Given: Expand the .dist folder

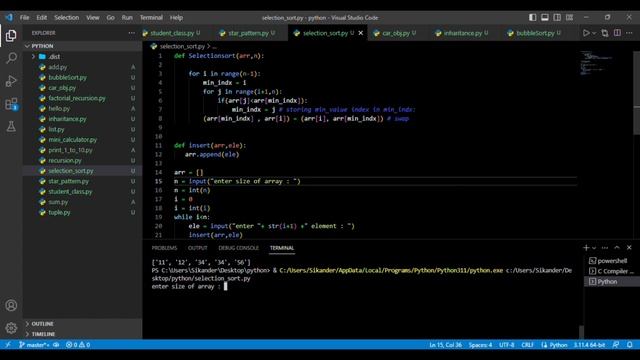Looking at the screenshot, I should [x=82, y=57].
